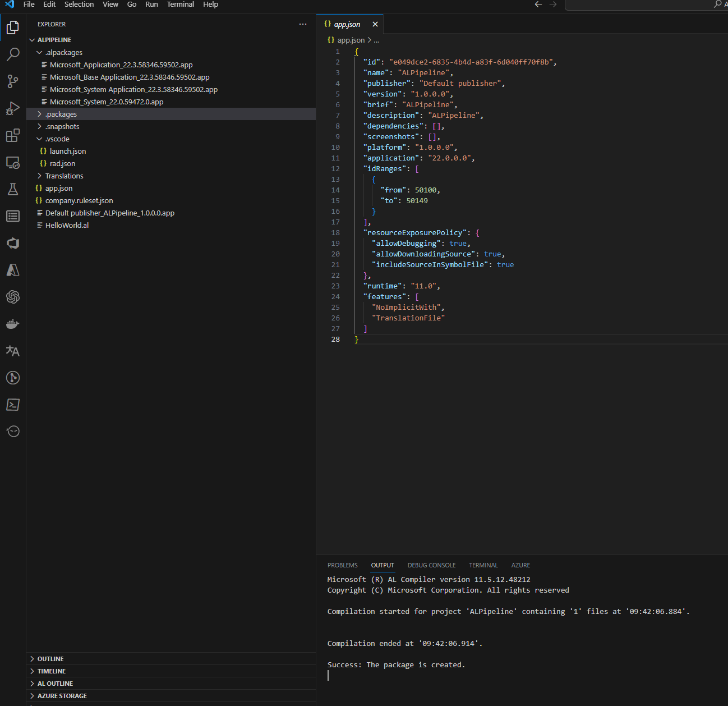The height and width of the screenshot is (706, 728).
Task: Open the Run menu
Action: pos(151,4)
